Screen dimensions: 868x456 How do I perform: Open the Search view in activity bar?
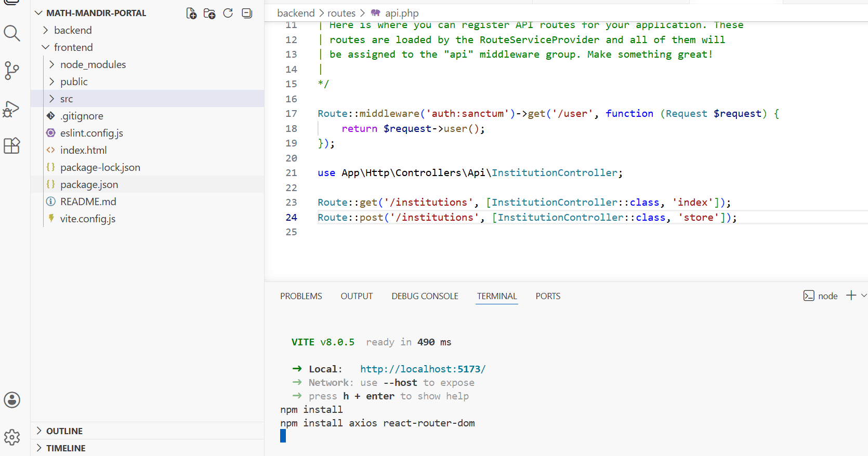12,33
